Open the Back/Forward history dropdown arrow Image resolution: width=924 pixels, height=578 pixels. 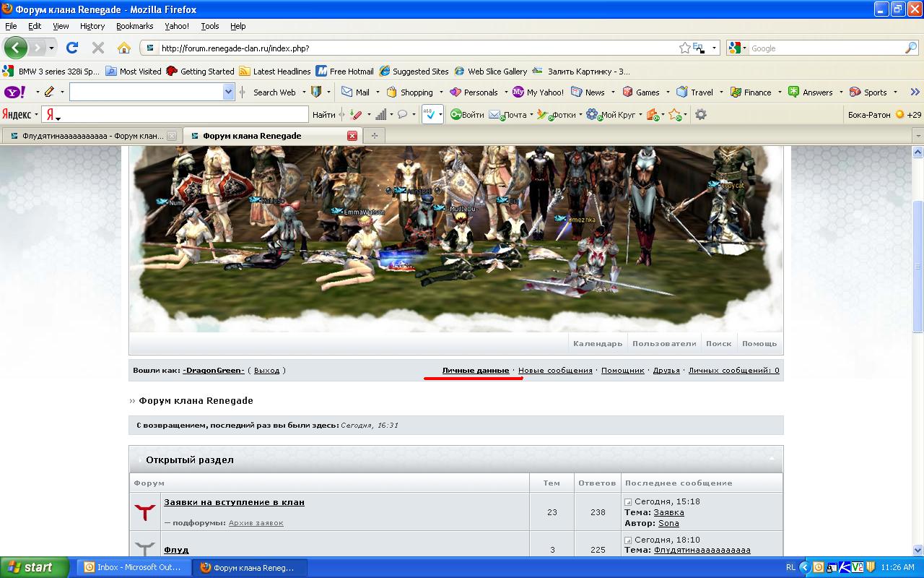click(x=52, y=48)
